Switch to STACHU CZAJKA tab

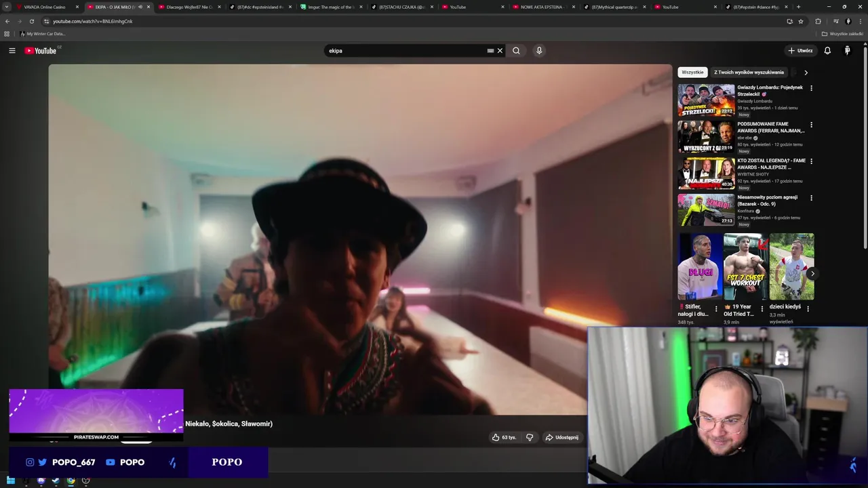click(x=403, y=7)
